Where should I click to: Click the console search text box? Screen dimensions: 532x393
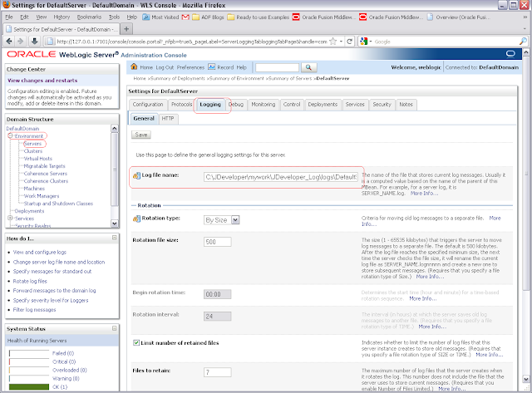(277, 67)
